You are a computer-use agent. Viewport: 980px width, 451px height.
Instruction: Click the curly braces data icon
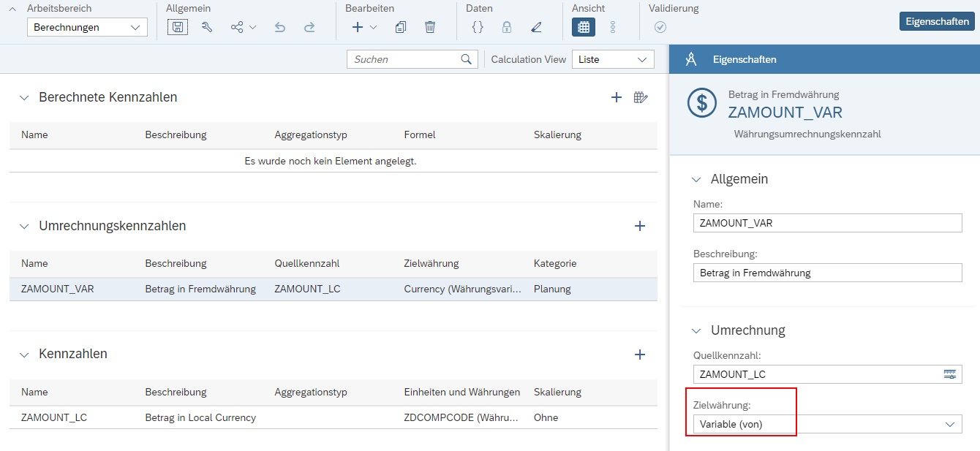[x=478, y=27]
